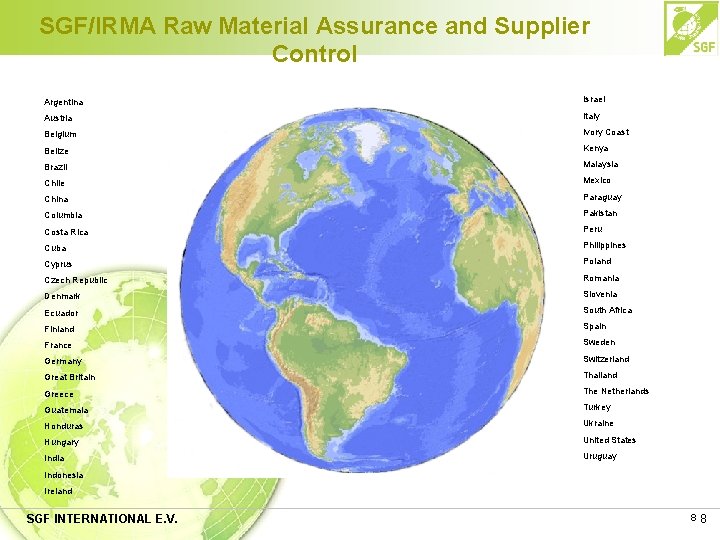The width and height of the screenshot is (720, 540).
Task: Select 'Denmark' in the country list
Action: [62, 296]
